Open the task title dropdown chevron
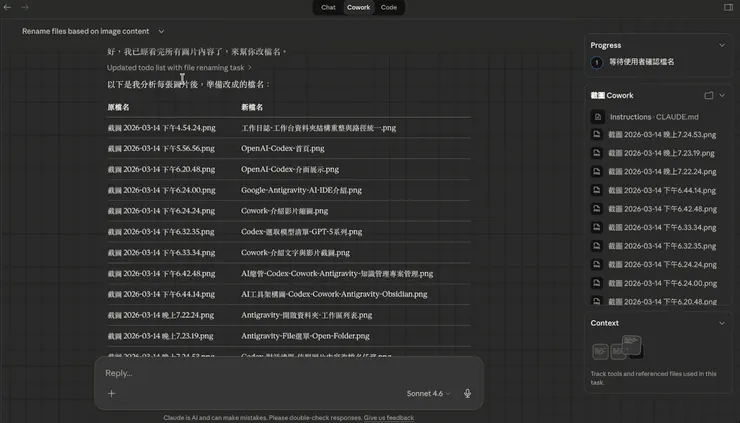Screen dimensions: 740x423 click(x=161, y=31)
